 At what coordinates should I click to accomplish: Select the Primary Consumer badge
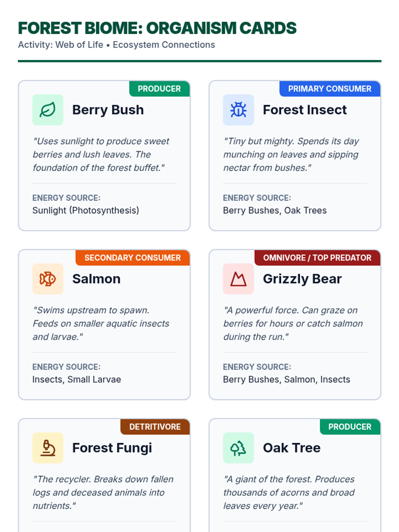coord(329,89)
